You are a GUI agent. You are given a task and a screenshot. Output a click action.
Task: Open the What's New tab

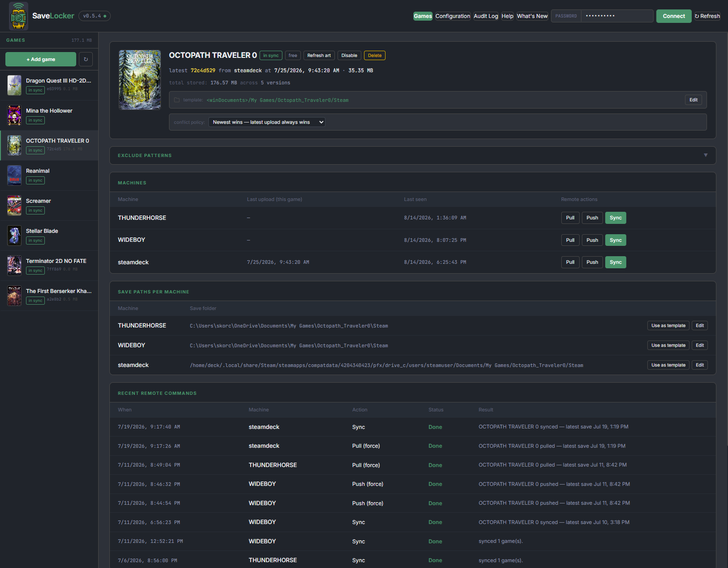(x=532, y=16)
